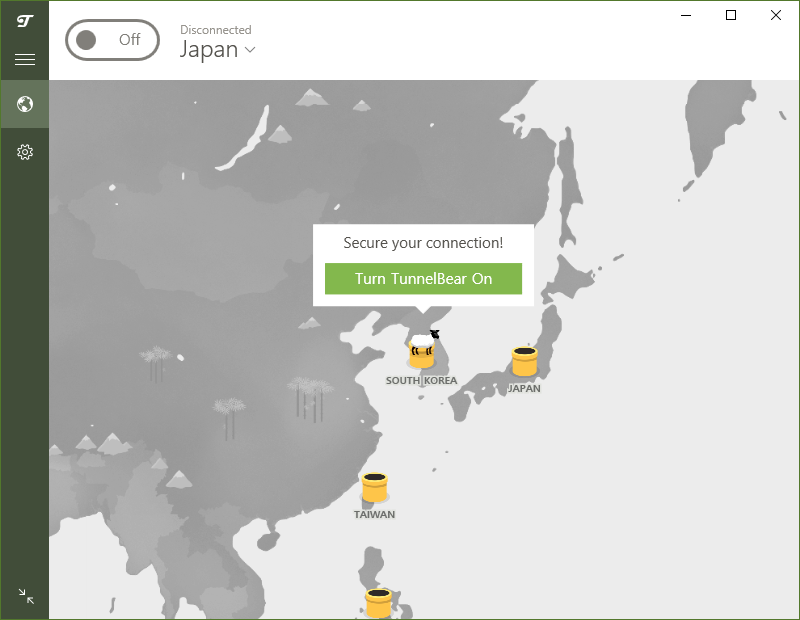Screen dimensions: 800x620
Task: Close the TunnelBear window
Action: click(776, 15)
